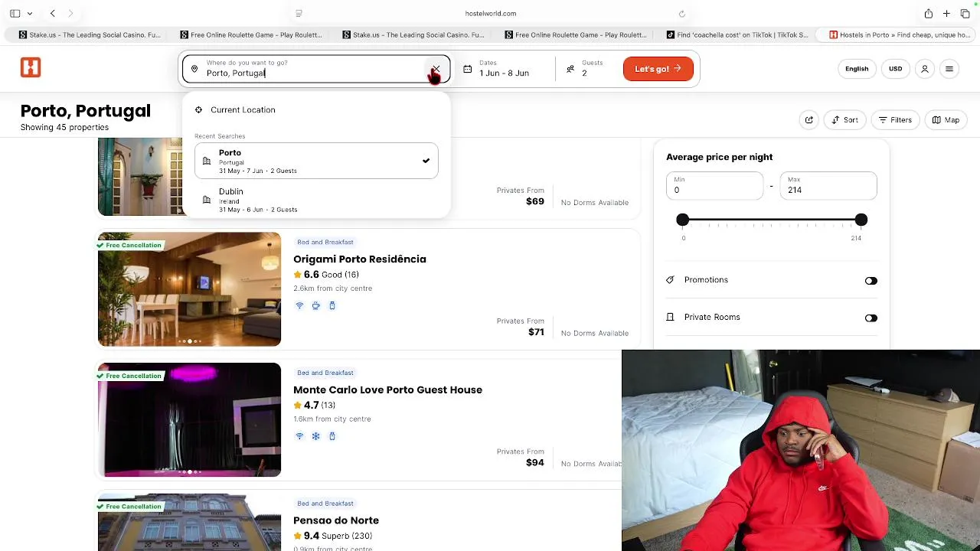Open Safari sidebar dropdown chevron
Image resolution: width=980 pixels, height=551 pixels.
(30, 14)
